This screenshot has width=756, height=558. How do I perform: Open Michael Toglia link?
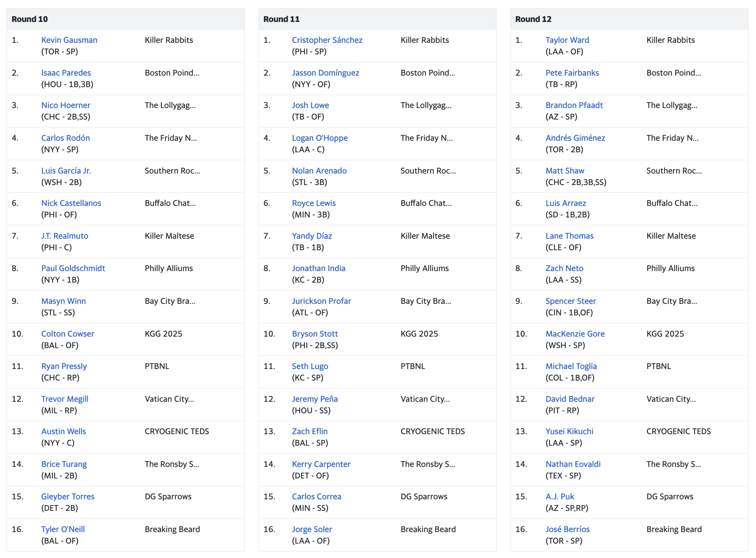pos(571,366)
